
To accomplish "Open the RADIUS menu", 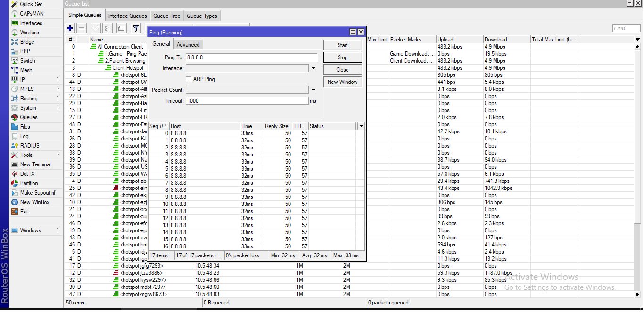I will click(30, 146).
